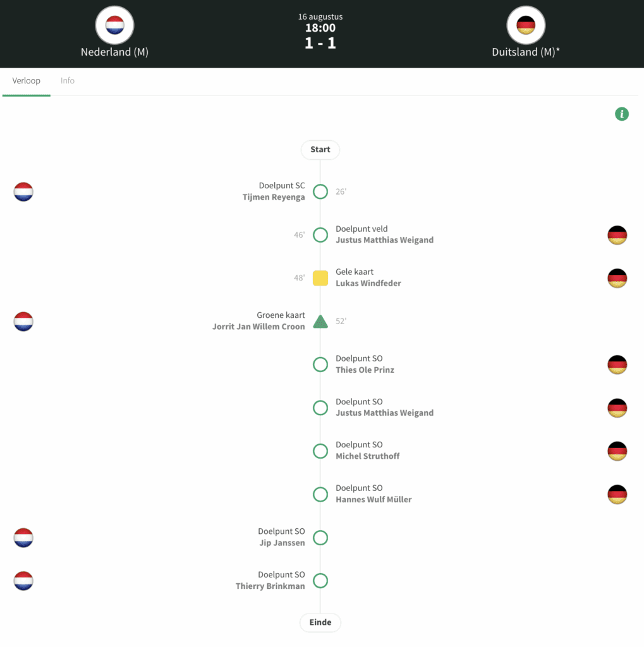This screenshot has height=647, width=644.
Task: Click goal marker at 26' for Tijmen Reyenga
Action: [320, 191]
